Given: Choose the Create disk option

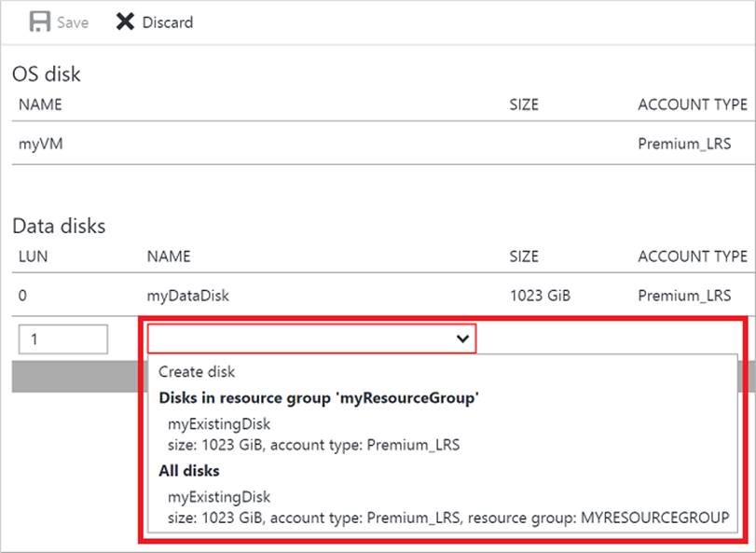Looking at the screenshot, I should coord(197,371).
